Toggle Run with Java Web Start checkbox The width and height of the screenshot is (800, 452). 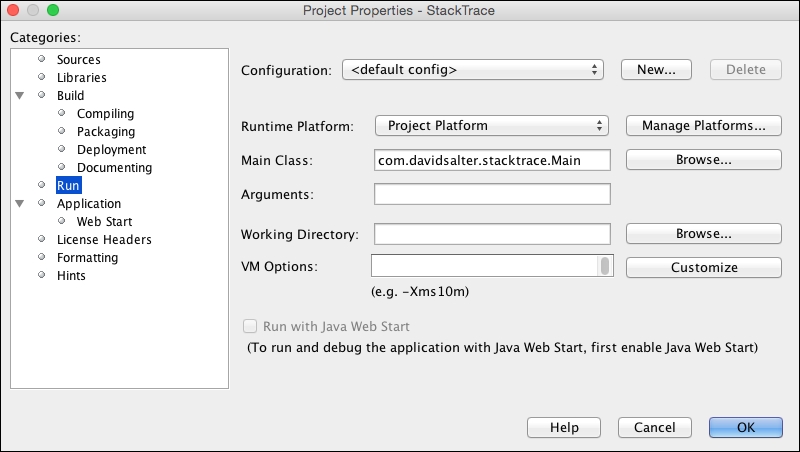250,326
